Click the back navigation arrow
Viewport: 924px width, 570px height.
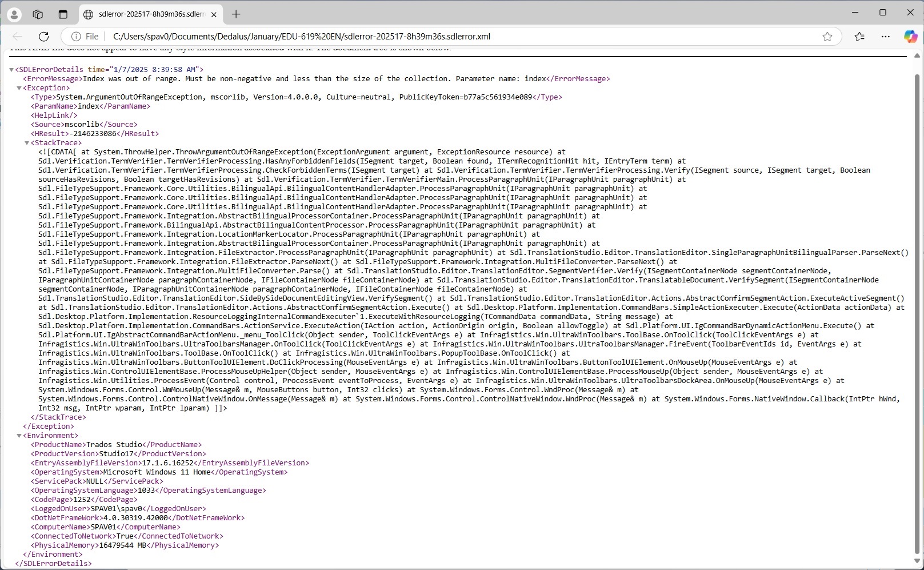17,37
